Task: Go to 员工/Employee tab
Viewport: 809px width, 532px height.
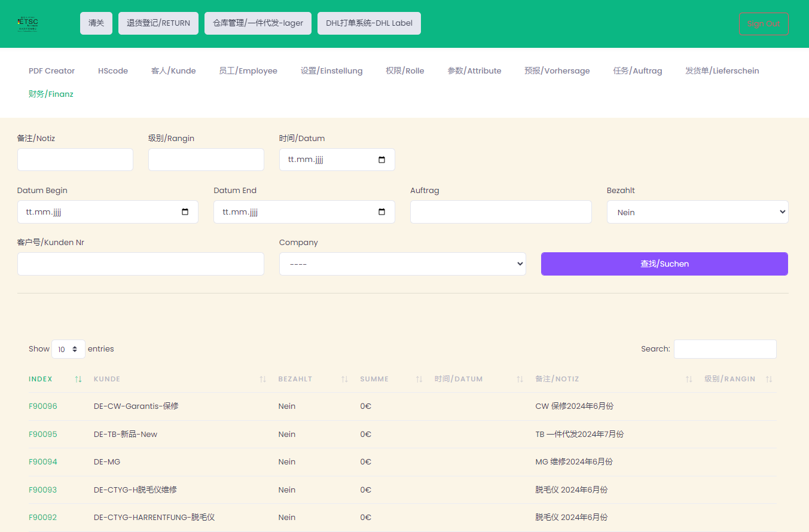Action: (248, 71)
